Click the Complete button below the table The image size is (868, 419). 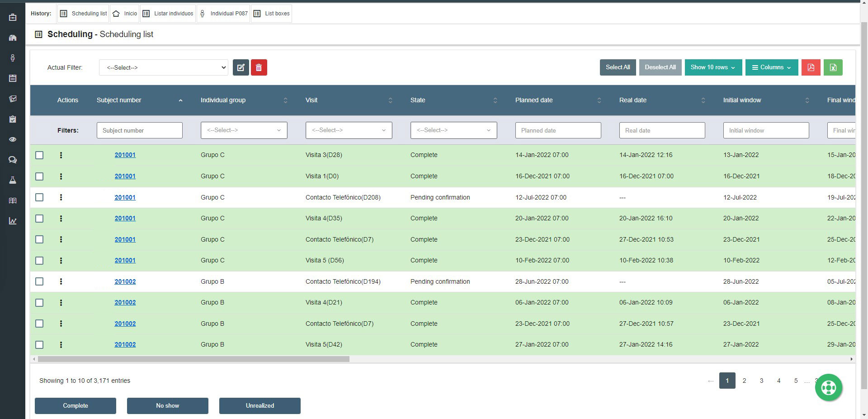click(75, 406)
